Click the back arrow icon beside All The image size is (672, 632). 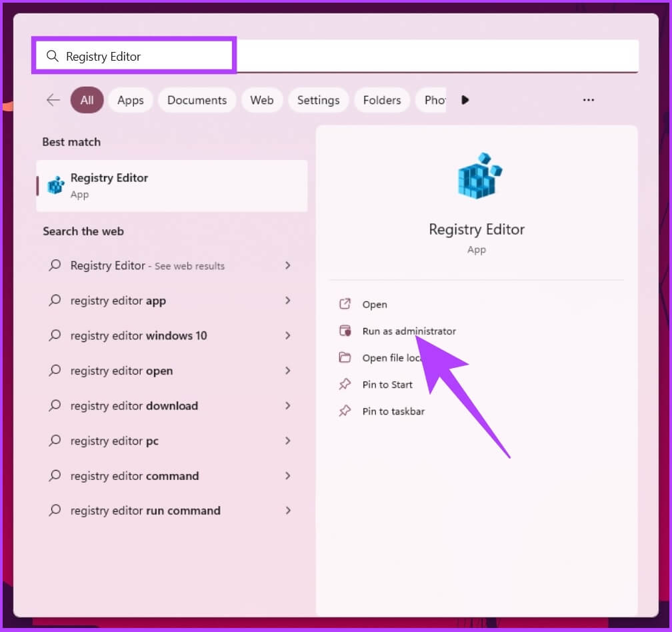coord(53,100)
